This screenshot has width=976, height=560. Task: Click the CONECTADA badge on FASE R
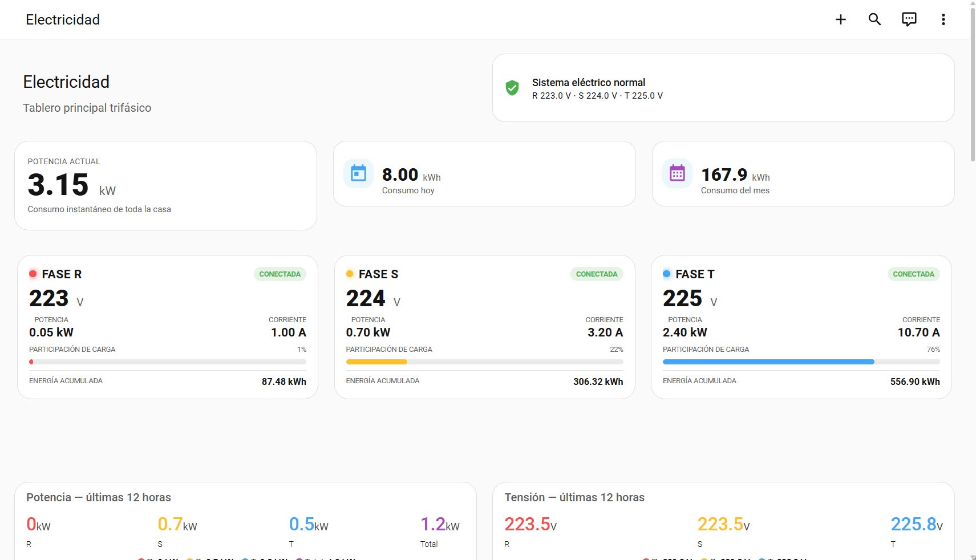(280, 274)
